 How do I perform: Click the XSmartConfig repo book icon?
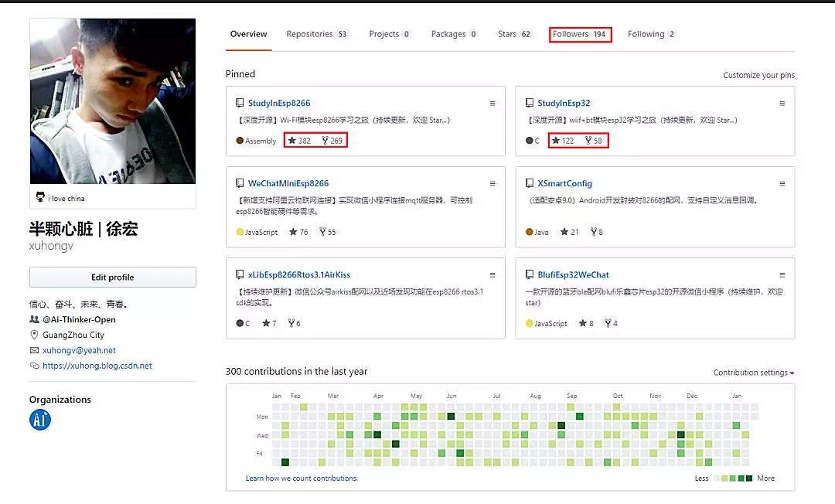(x=530, y=183)
